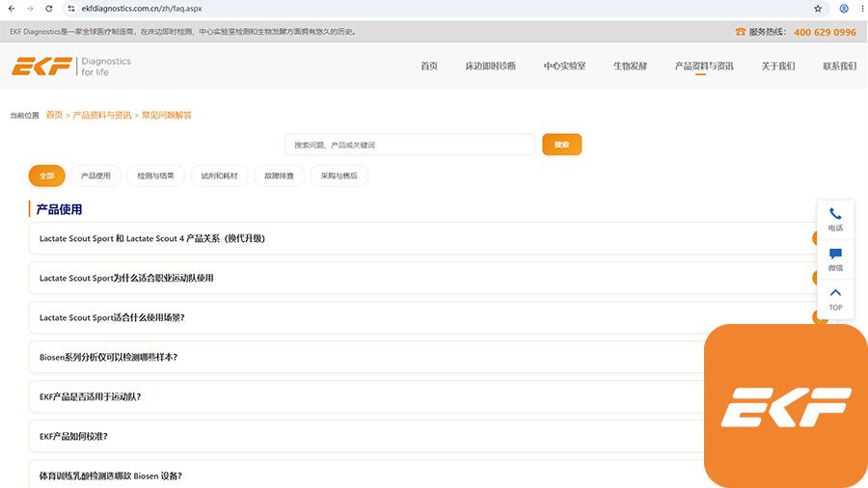Jump to top with TOP arrow

tap(835, 299)
